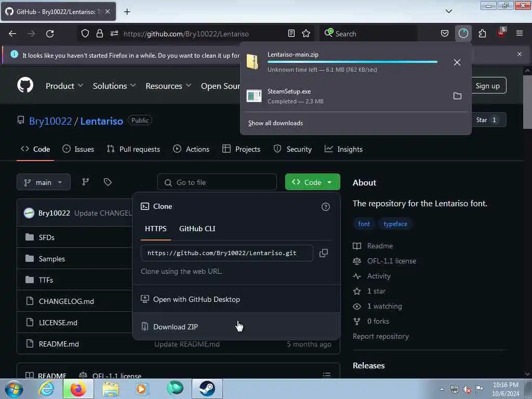The image size is (532, 399).
Task: Toggle reader view icon in address bar
Action: [x=291, y=33]
